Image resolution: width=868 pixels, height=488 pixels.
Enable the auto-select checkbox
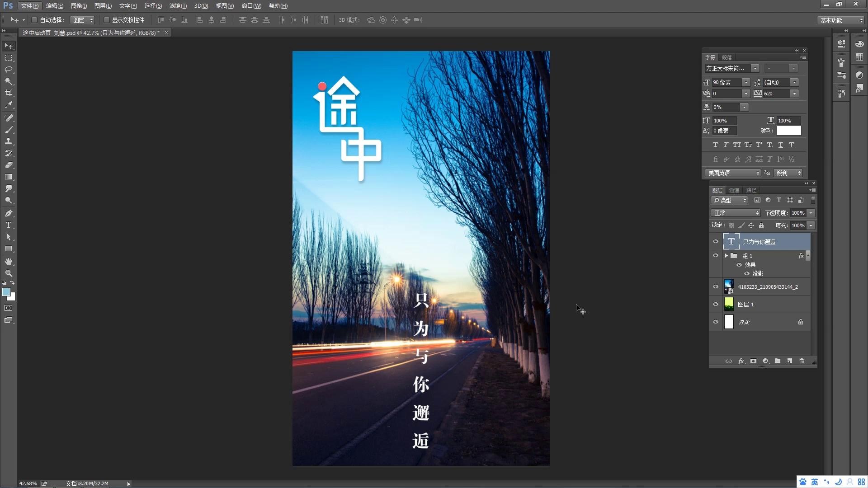[34, 20]
